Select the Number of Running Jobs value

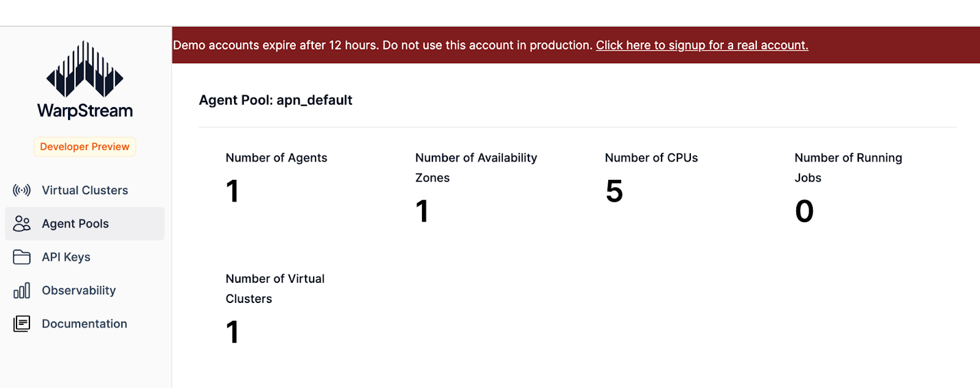804,211
